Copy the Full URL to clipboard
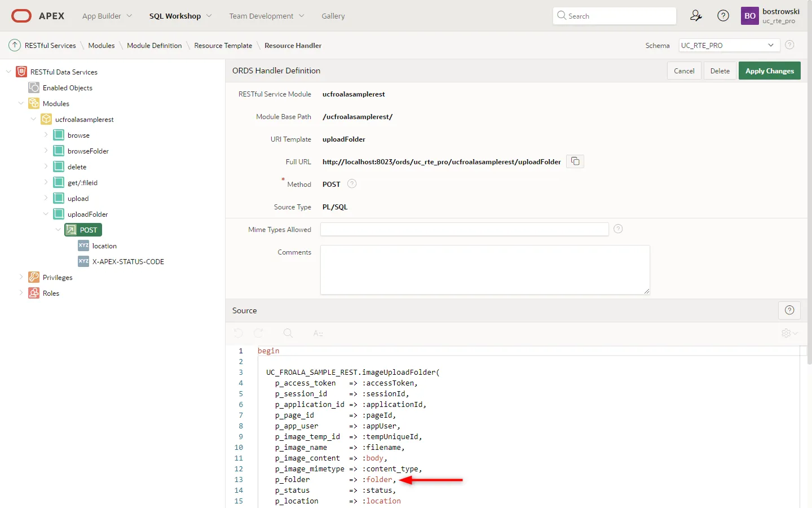812x508 pixels. 575,161
